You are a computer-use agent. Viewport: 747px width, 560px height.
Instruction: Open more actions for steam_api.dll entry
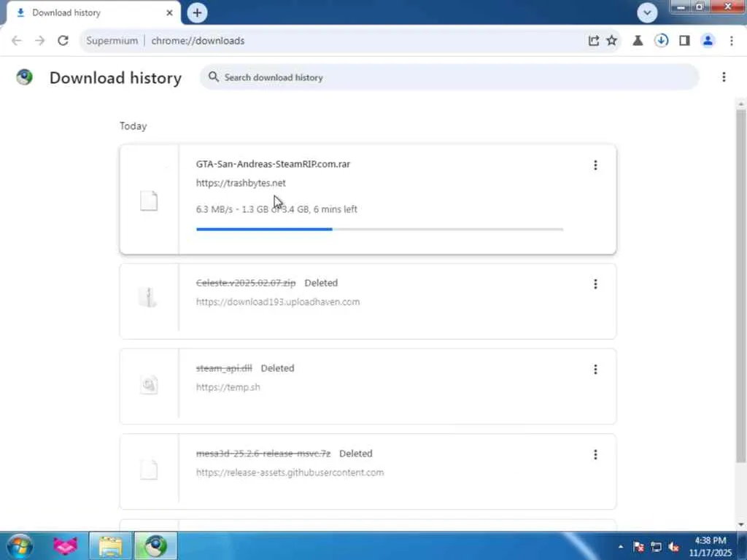595,370
